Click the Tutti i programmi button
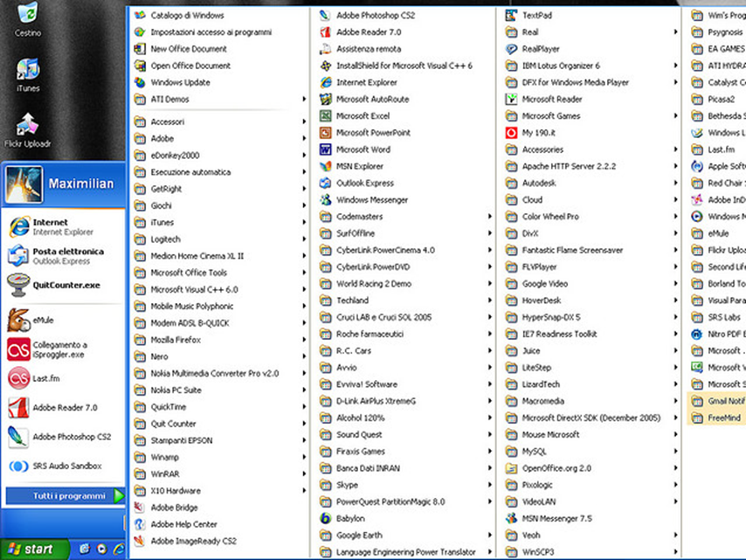 pyautogui.click(x=66, y=495)
